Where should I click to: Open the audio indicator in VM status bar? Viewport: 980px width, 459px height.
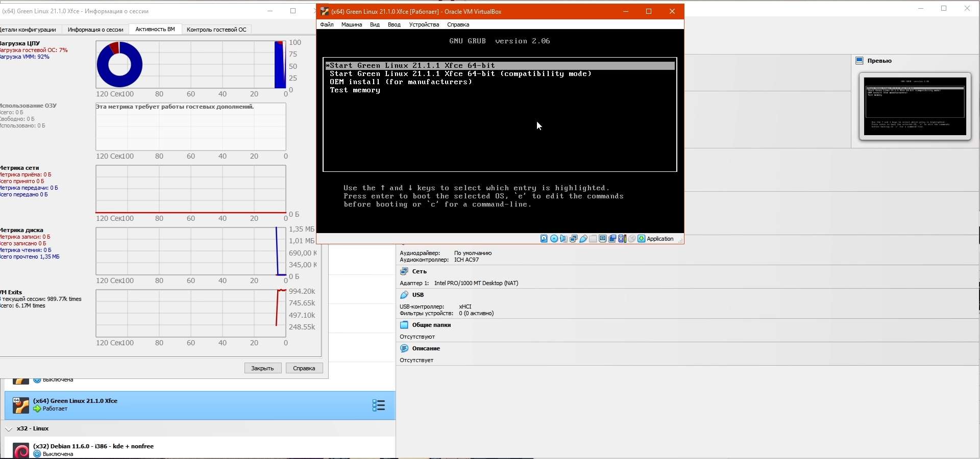[x=563, y=239]
